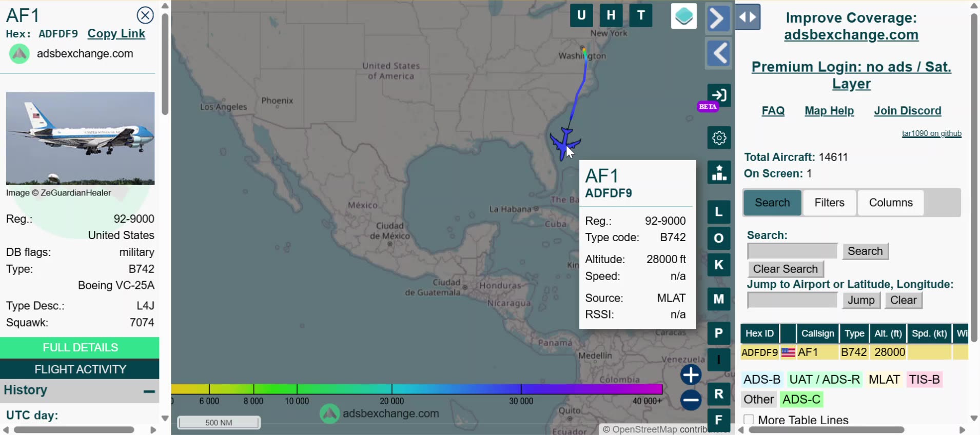Open the FAQ link

click(773, 111)
